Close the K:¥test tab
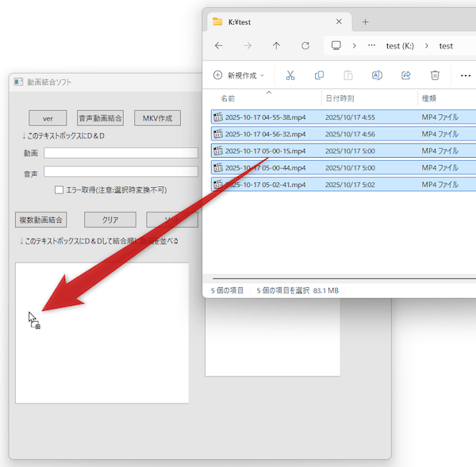 click(x=339, y=21)
